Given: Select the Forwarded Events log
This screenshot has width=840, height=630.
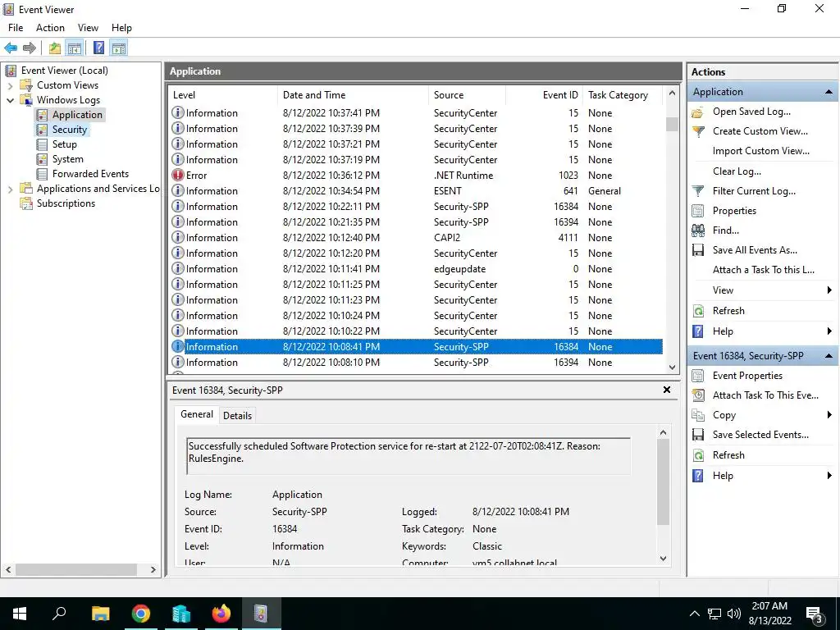Looking at the screenshot, I should pyautogui.click(x=90, y=174).
